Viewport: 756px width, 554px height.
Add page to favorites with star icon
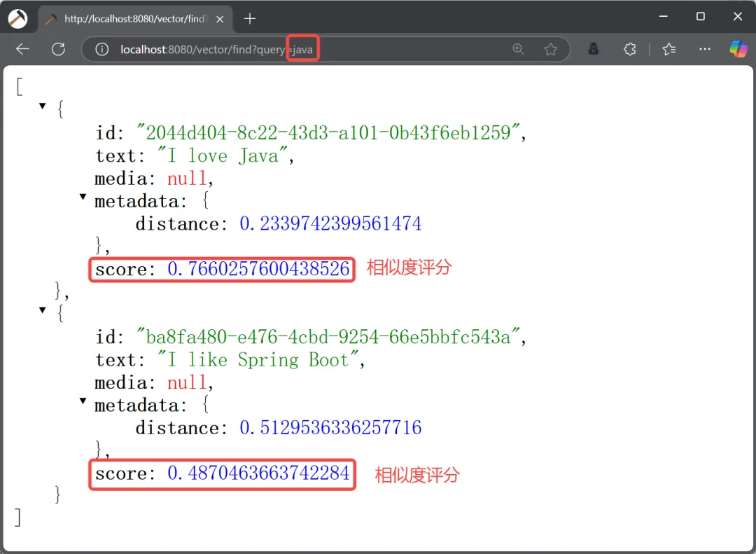click(x=551, y=49)
